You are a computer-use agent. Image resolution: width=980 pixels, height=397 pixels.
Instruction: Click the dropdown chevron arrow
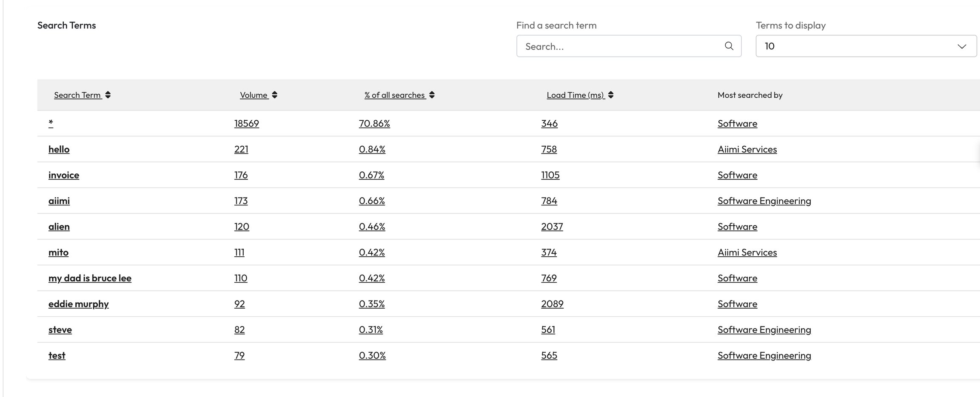[962, 46]
